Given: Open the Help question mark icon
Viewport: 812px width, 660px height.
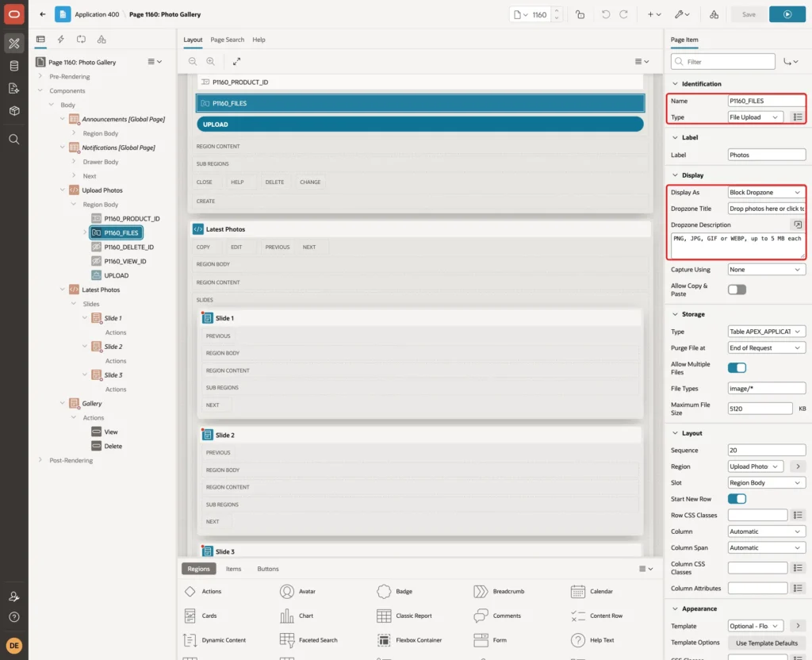Looking at the screenshot, I should click(x=14, y=617).
